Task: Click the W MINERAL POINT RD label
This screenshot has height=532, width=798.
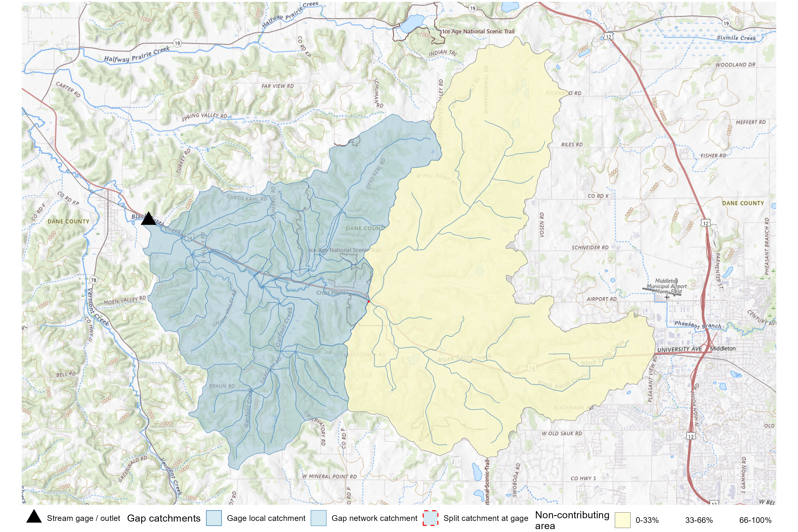Action: click(x=329, y=476)
